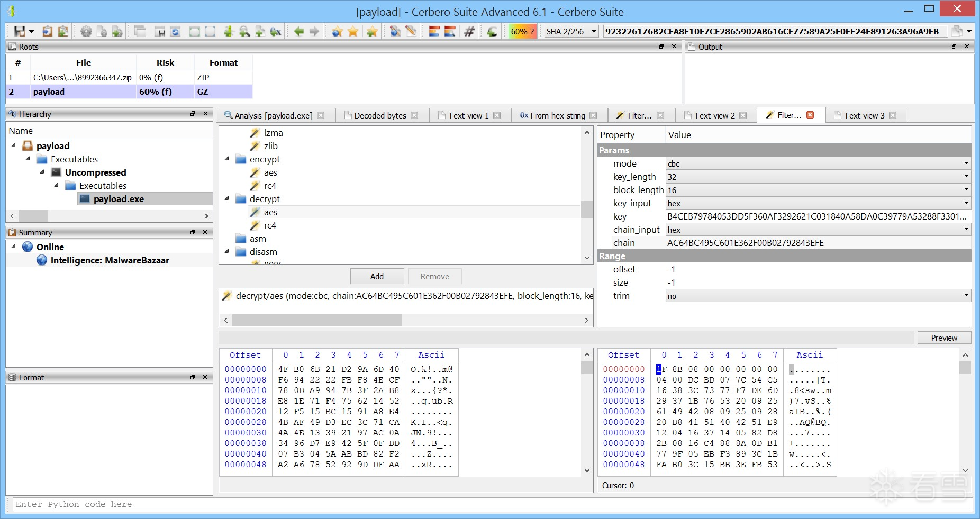Open the key_length dropdown
The image size is (980, 519).
tap(818, 177)
